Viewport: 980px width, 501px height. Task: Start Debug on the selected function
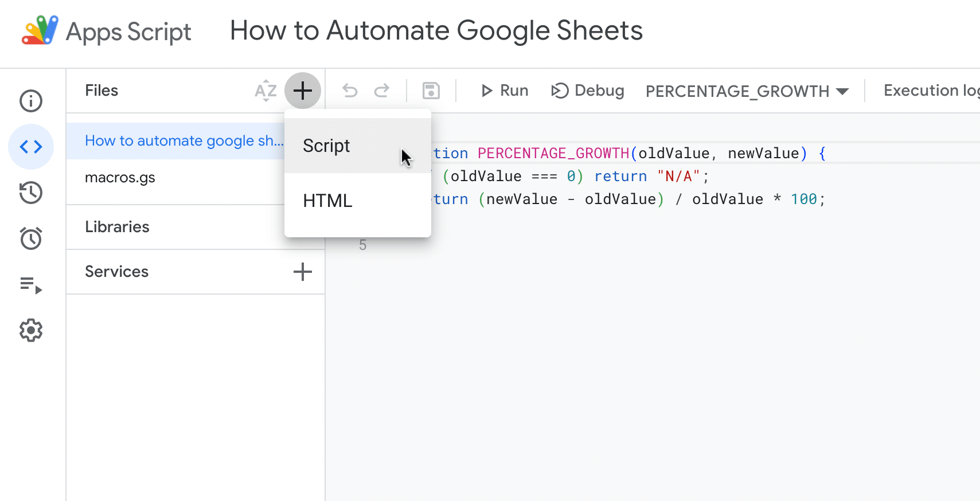(x=588, y=91)
